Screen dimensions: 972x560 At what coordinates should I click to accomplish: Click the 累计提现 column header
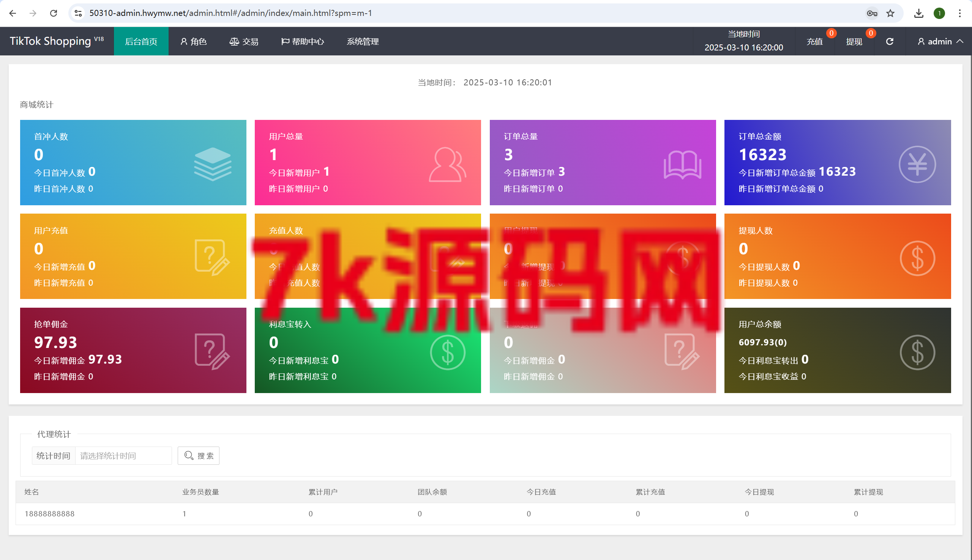[x=868, y=492]
